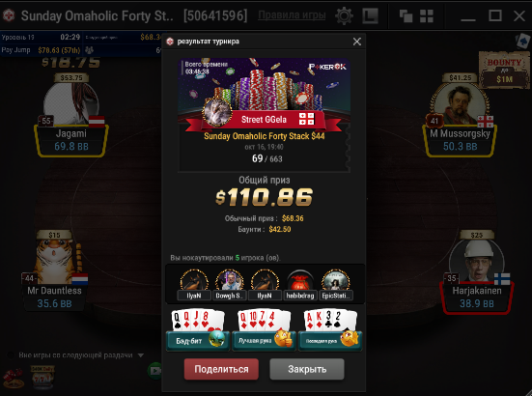Expand the sit out options dropdown arrow
Viewport: 532px width, 396px height.
point(140,355)
